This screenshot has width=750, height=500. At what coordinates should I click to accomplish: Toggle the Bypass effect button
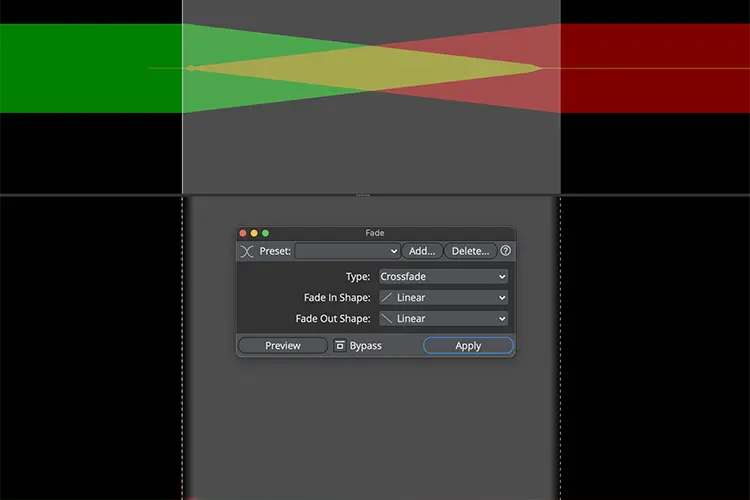point(340,345)
